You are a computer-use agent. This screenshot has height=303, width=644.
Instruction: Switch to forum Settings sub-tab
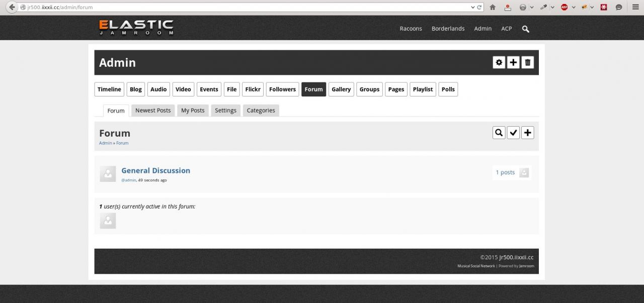[x=225, y=111]
